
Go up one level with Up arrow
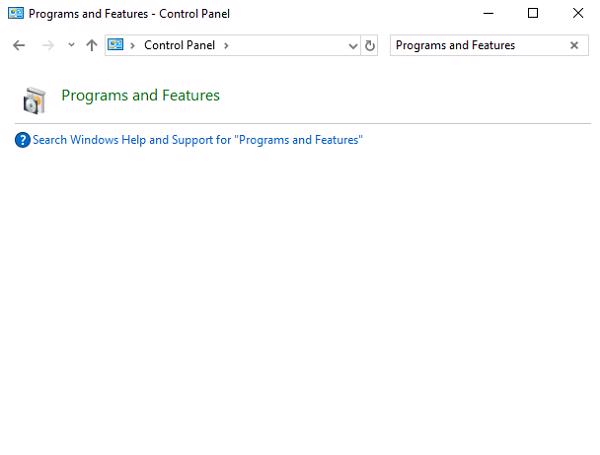[92, 45]
